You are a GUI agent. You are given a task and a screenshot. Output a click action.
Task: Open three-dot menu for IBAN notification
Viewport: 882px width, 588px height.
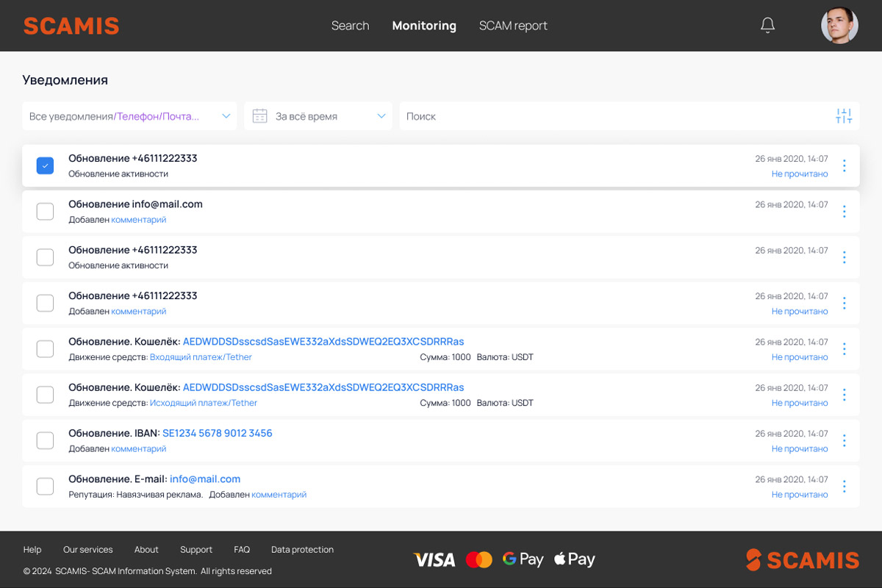(844, 441)
